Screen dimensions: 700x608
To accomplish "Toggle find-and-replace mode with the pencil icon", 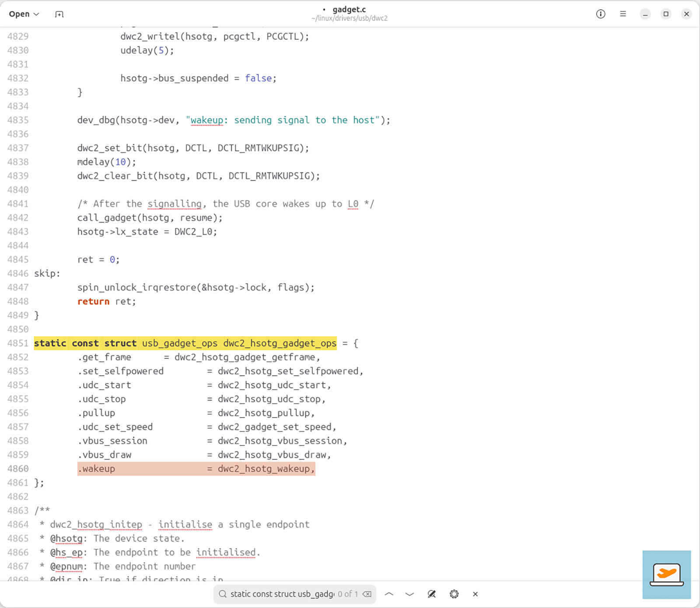I will pyautogui.click(x=432, y=594).
